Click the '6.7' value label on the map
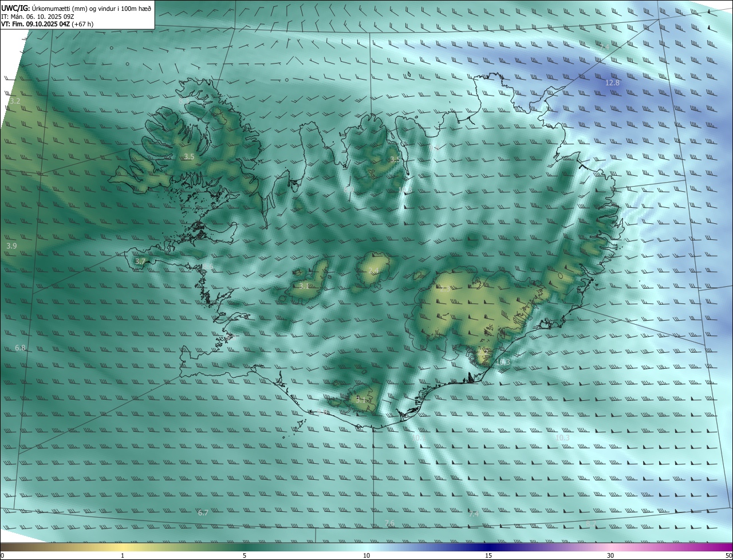This screenshot has width=733, height=560. tap(203, 512)
